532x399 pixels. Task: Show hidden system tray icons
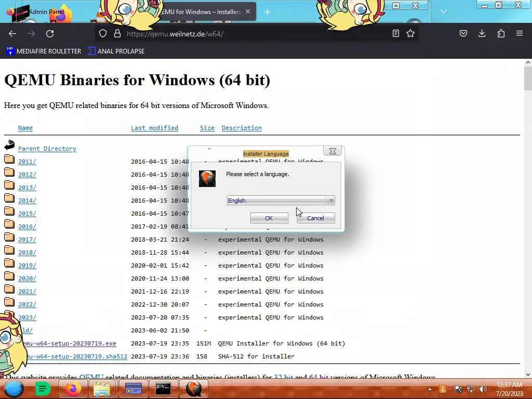430,389
